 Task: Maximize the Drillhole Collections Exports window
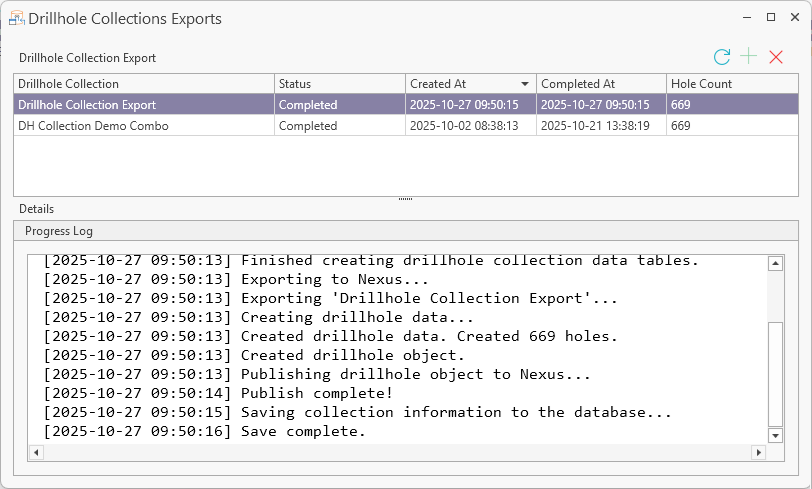(771, 17)
